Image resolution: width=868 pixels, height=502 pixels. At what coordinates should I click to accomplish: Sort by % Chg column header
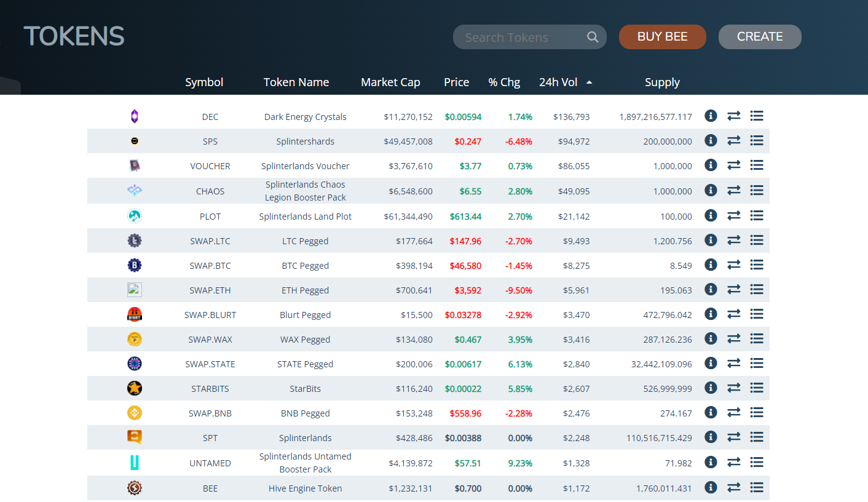coord(504,82)
